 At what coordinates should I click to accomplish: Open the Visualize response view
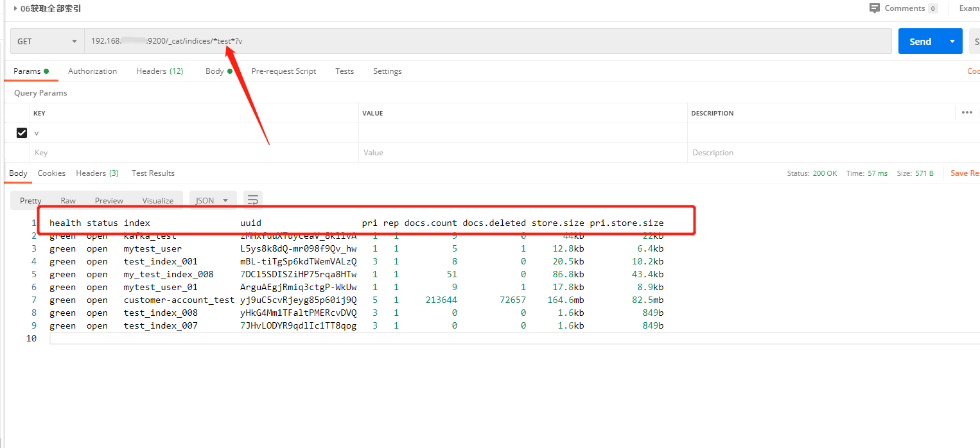pyautogui.click(x=157, y=200)
